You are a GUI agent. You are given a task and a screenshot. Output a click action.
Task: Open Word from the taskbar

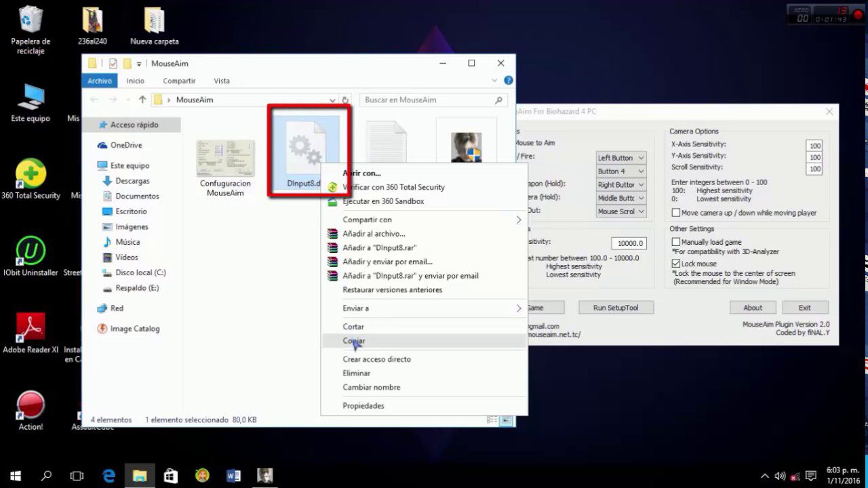point(233,476)
